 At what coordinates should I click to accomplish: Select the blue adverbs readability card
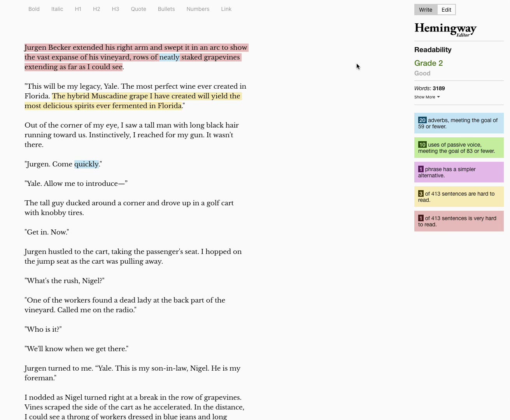[459, 123]
